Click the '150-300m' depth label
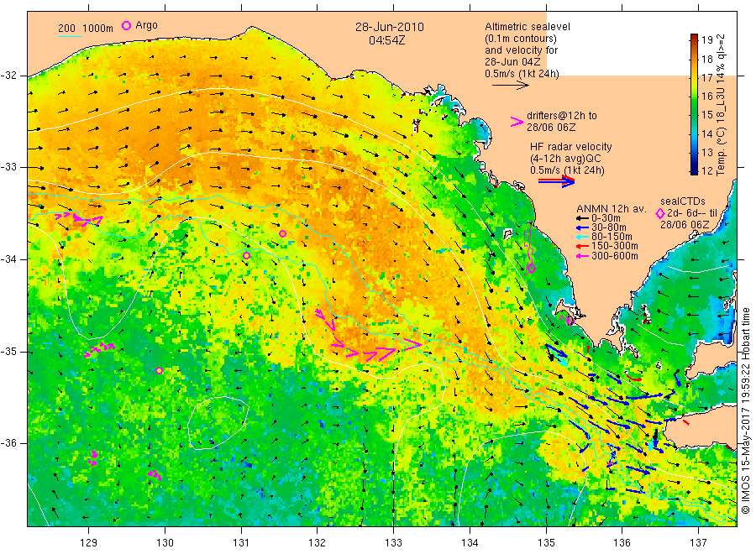 (615, 246)
